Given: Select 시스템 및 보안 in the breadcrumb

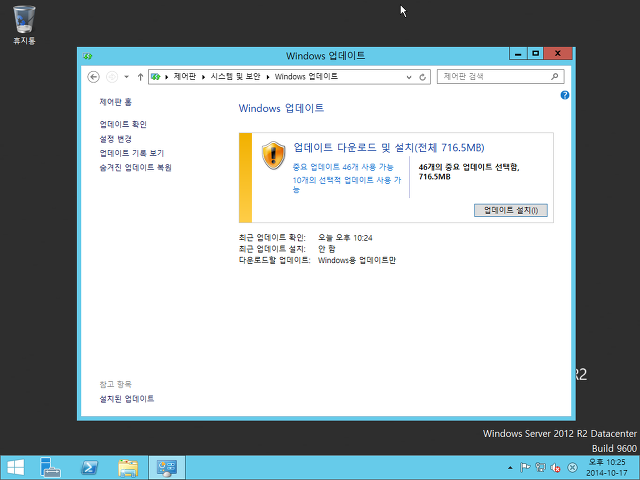Looking at the screenshot, I should (236, 77).
